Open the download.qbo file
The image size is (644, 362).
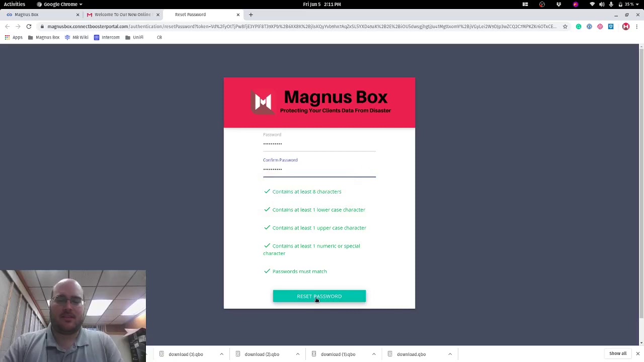click(411, 354)
